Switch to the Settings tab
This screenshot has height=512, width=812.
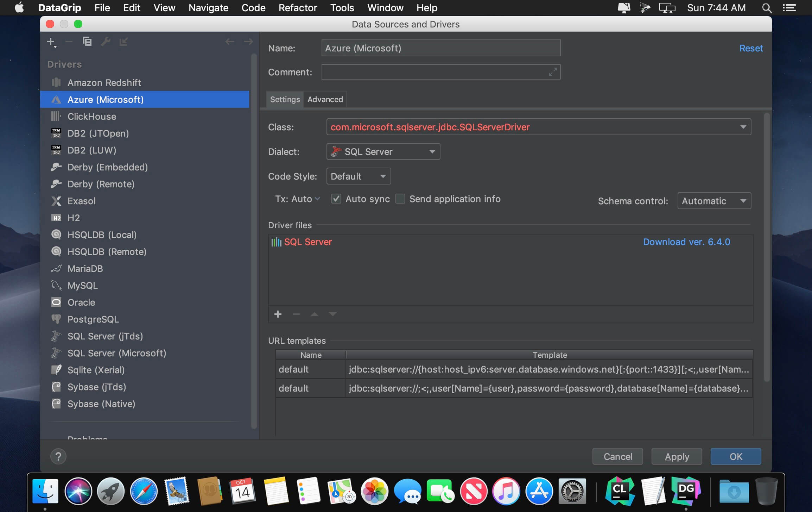click(x=285, y=99)
